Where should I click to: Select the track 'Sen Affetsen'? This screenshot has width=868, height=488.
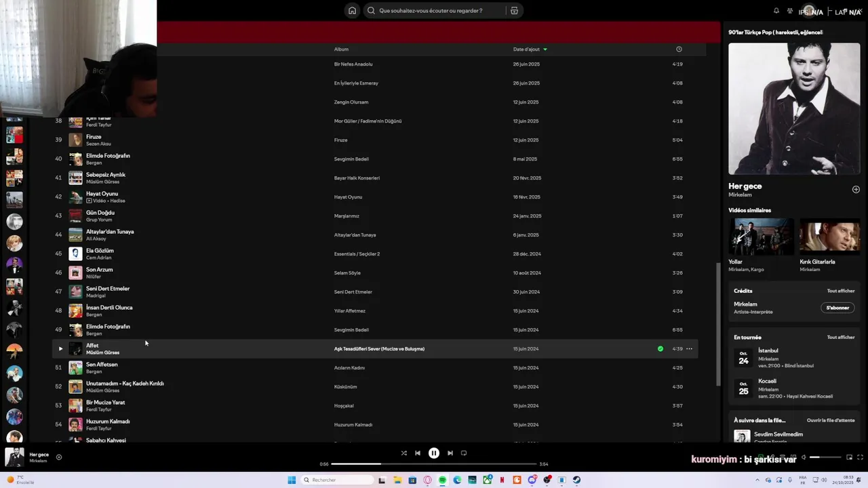coord(102,365)
